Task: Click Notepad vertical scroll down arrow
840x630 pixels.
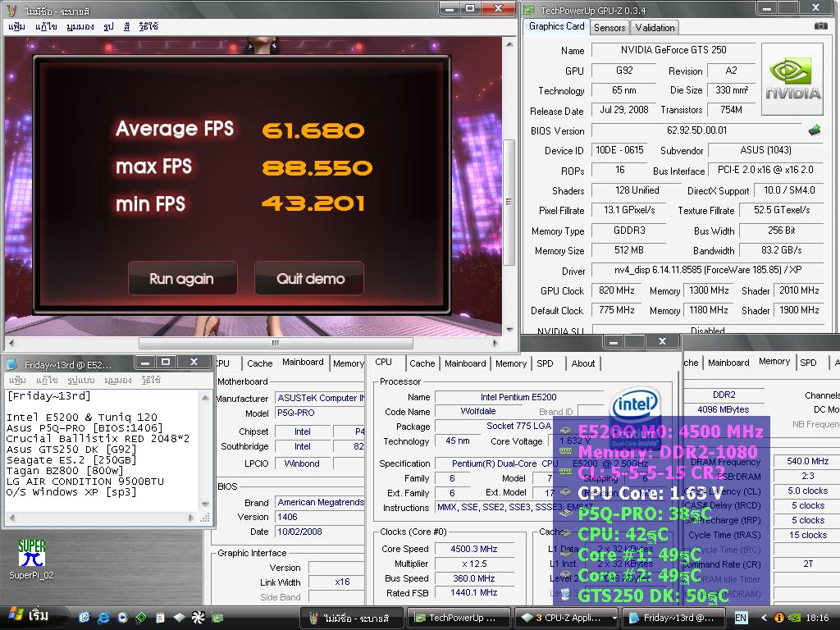Action: (x=205, y=504)
